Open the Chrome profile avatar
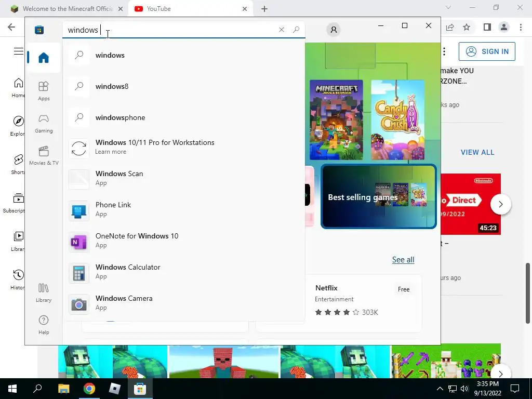Screen dimensions: 532x399 tap(504, 27)
